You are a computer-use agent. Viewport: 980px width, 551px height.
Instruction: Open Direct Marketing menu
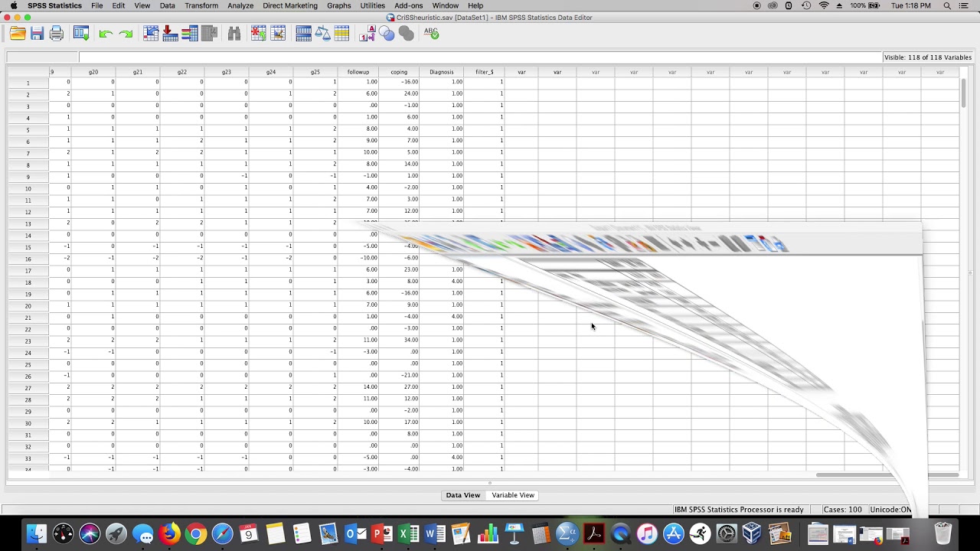290,5
